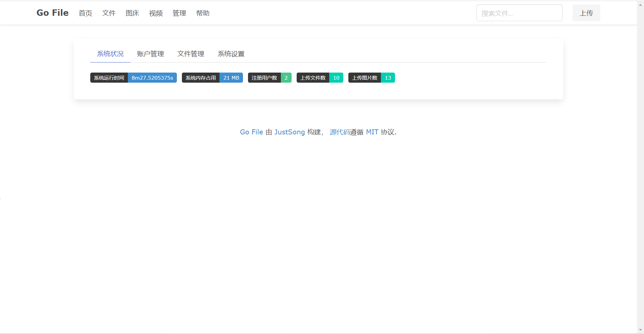The image size is (644, 334).
Task: Click the Go File brand logo
Action: coord(52,13)
